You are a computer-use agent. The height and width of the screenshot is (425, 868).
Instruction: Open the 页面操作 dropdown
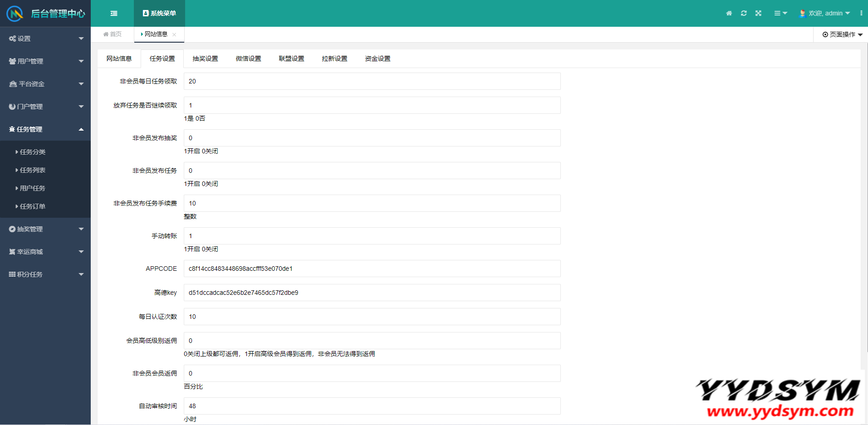[x=842, y=34]
